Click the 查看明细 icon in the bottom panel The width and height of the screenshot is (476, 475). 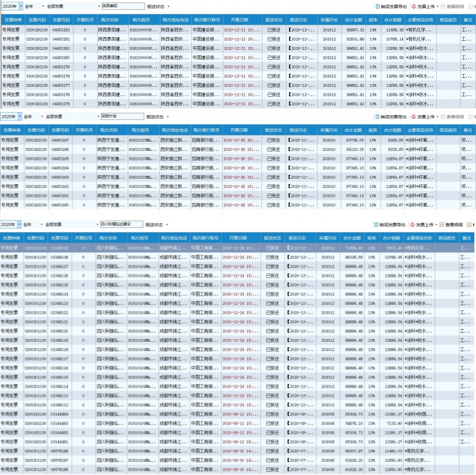click(x=442, y=225)
